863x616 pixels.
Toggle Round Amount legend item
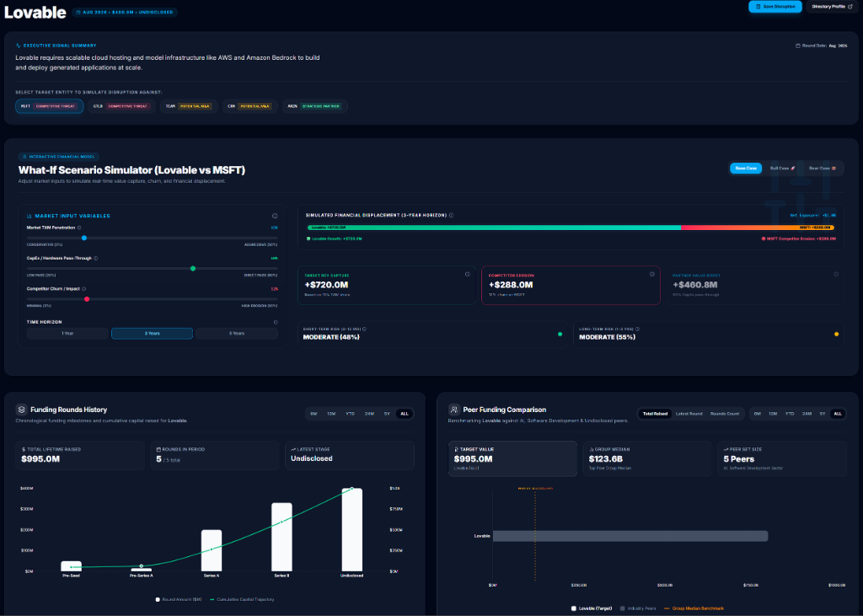tap(179, 599)
